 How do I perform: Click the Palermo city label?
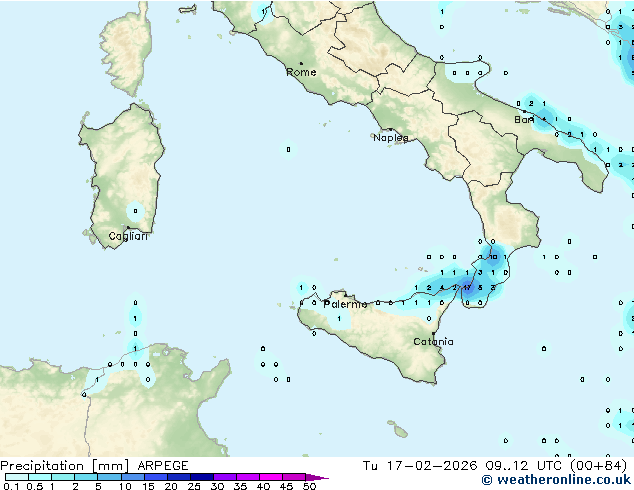point(345,304)
